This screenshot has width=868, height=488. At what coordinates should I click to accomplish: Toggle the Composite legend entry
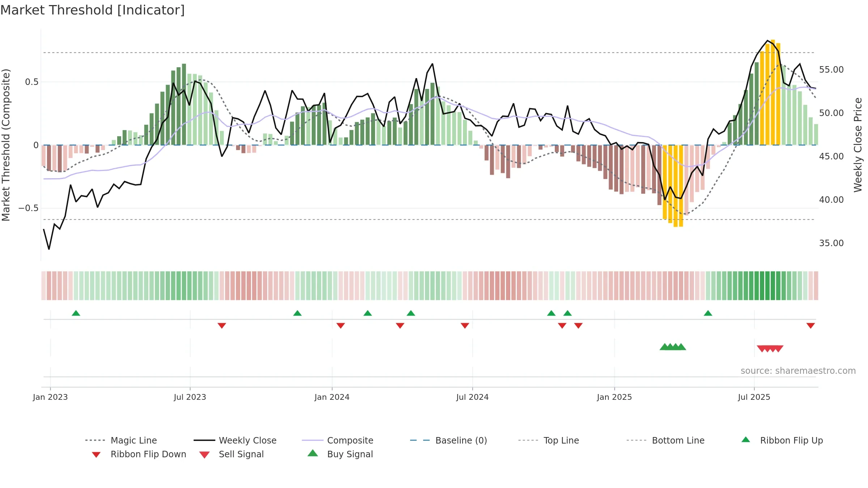337,440
